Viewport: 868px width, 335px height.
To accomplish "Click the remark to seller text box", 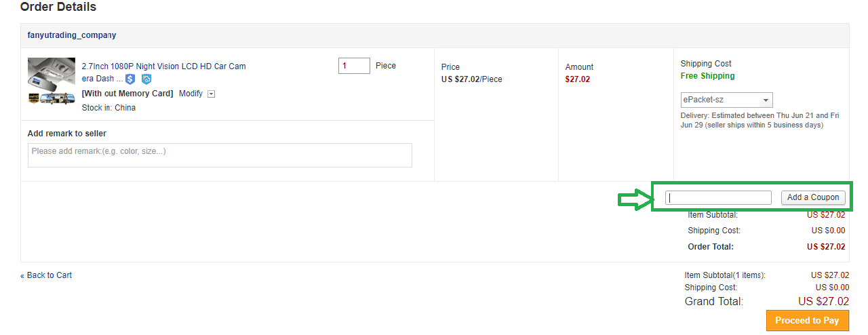I will click(220, 155).
